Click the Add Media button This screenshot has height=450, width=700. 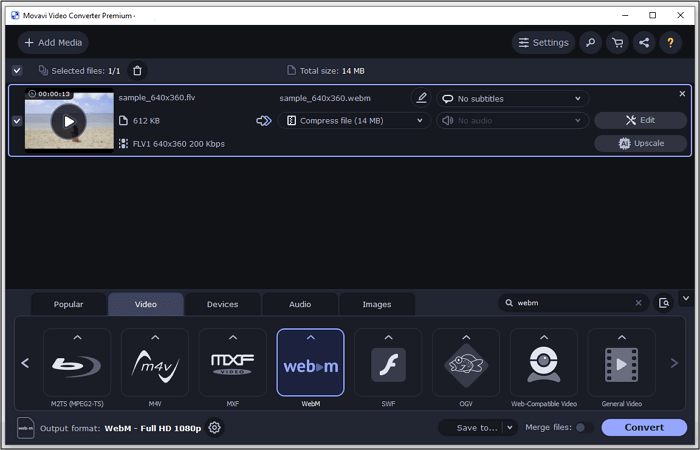point(53,43)
